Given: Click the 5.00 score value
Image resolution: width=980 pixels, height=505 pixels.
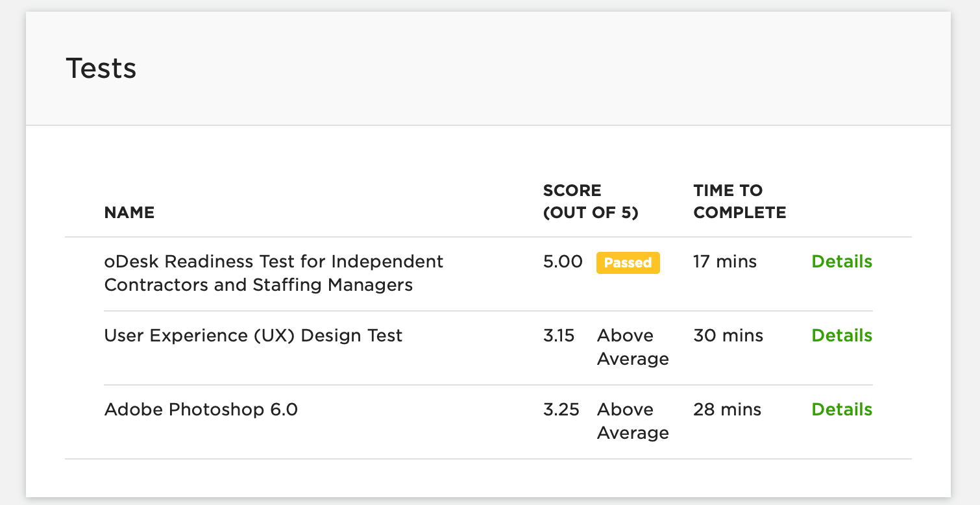Looking at the screenshot, I should click(563, 262).
